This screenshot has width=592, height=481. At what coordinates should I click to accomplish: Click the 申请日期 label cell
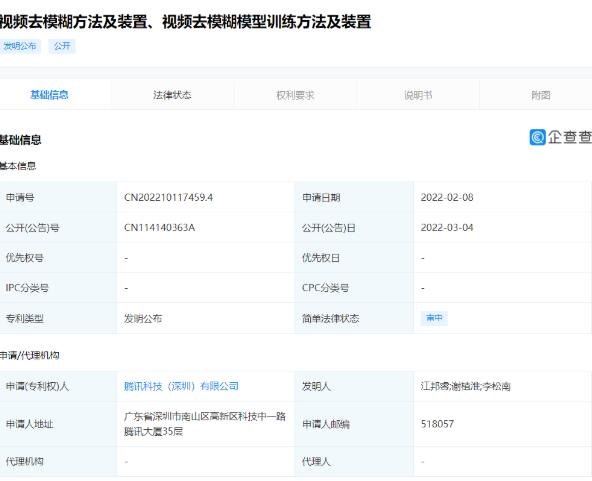[x=354, y=197]
